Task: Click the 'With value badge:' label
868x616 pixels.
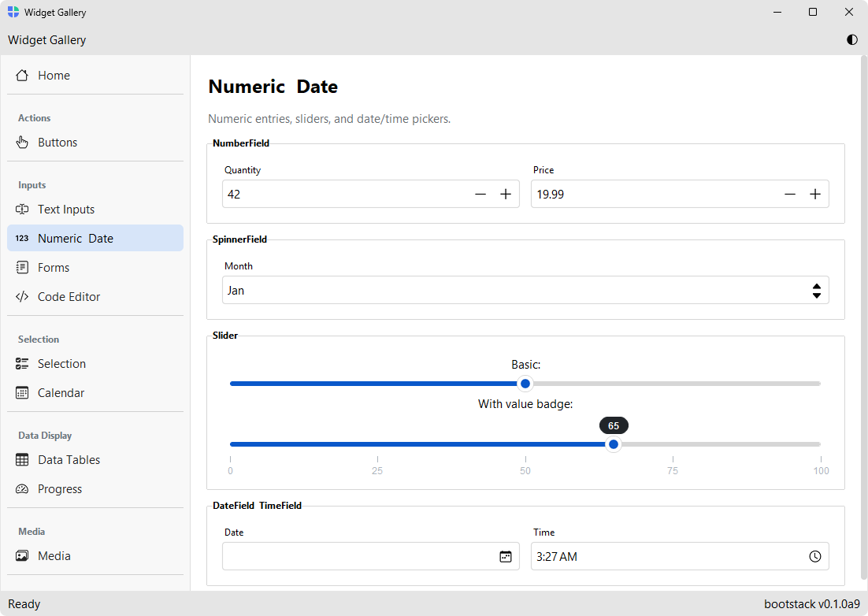Action: tap(525, 404)
